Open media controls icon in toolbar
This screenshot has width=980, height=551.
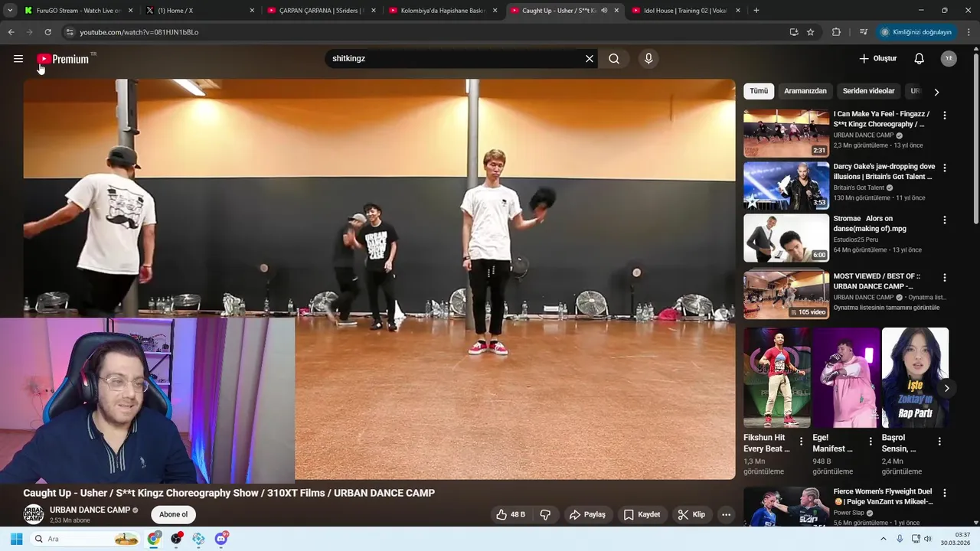click(864, 32)
